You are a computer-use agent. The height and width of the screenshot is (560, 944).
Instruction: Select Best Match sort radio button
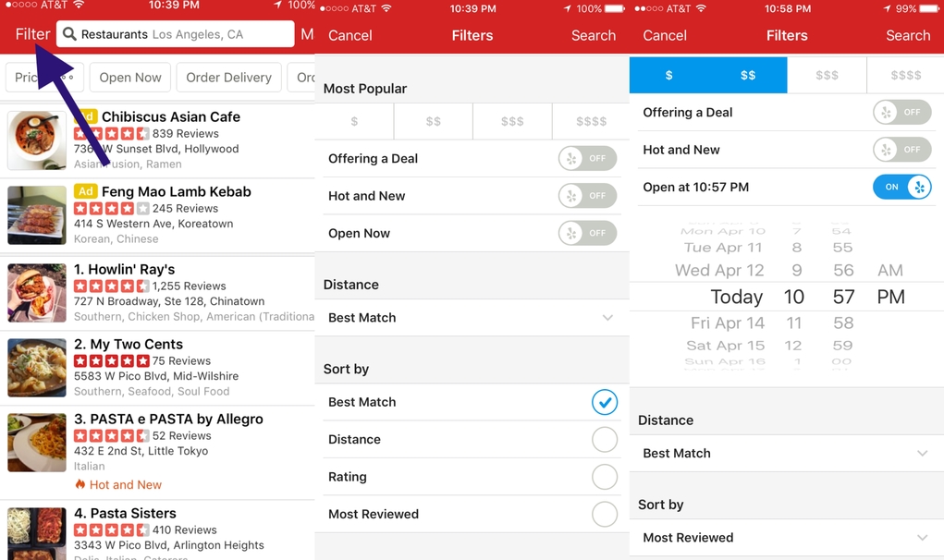[605, 402]
